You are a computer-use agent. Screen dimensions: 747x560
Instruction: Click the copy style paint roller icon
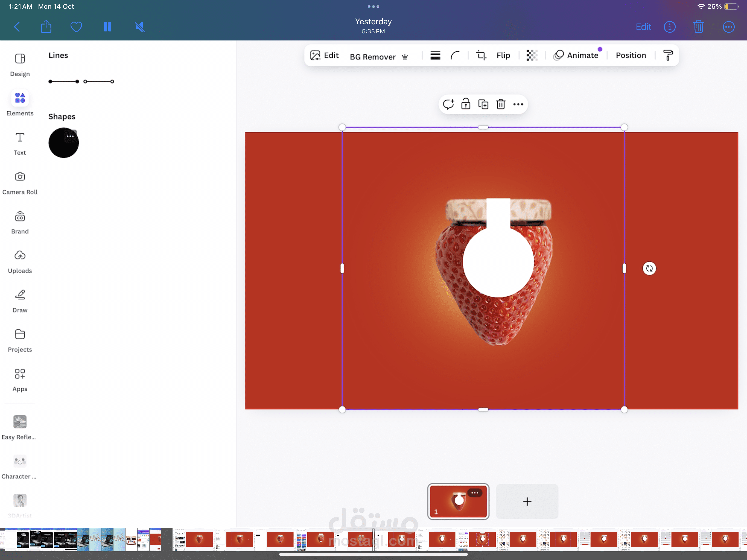tap(668, 55)
